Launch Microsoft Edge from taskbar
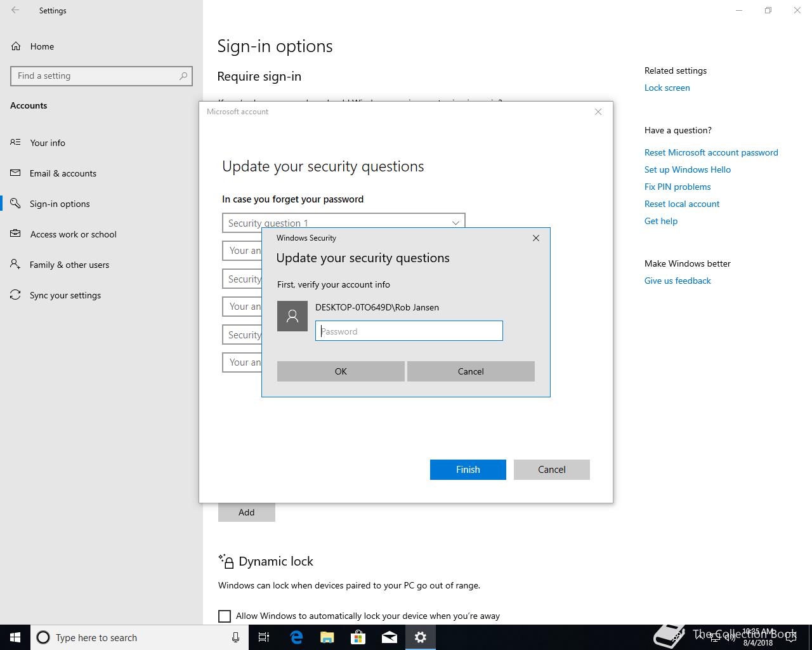This screenshot has height=650, width=812. tap(296, 637)
